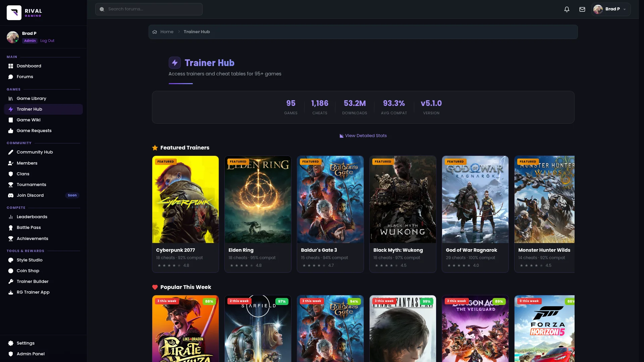Click the Admin Panel shield icon
Screen dimensions: 644x362
(11, 354)
